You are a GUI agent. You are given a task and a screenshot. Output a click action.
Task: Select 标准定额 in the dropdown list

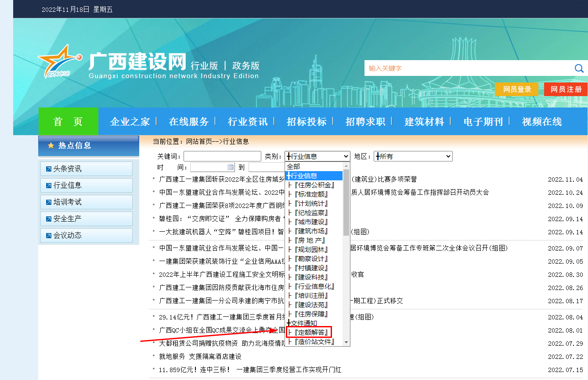(x=311, y=194)
